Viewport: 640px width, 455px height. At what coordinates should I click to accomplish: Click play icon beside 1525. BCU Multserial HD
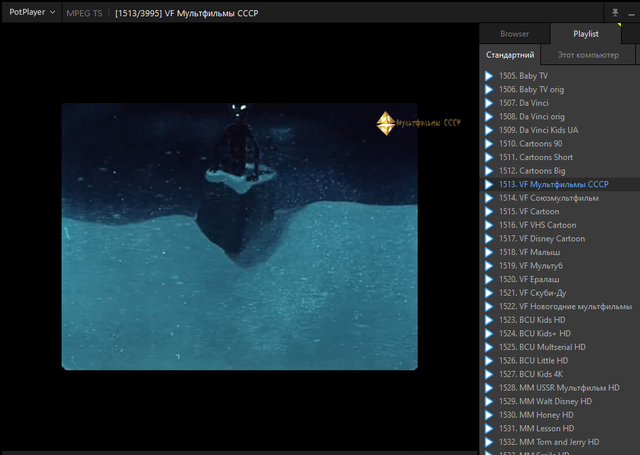click(489, 347)
